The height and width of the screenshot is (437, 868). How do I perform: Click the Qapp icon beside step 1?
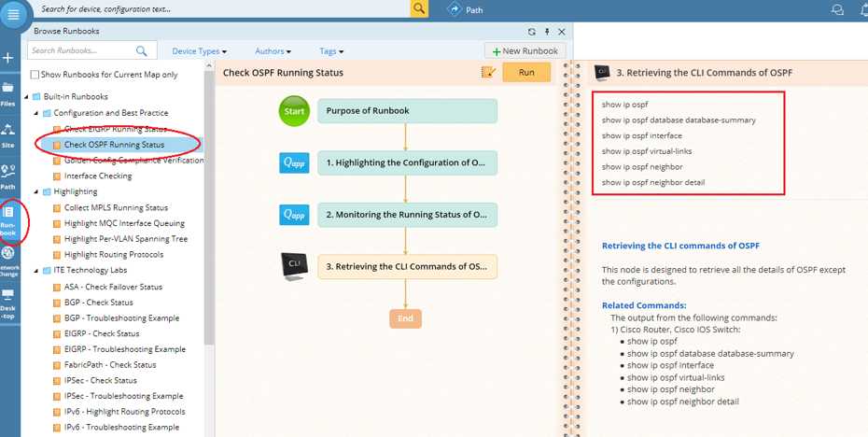pos(294,162)
